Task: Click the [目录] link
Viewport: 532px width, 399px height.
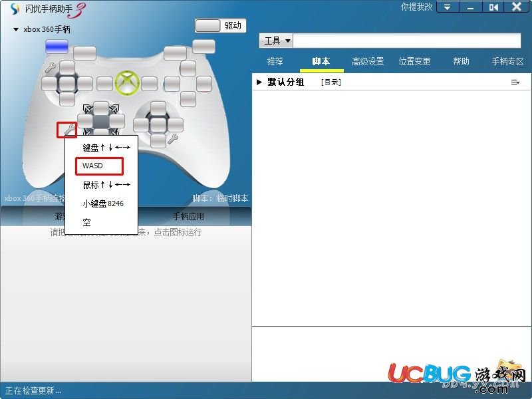Action: click(x=331, y=82)
